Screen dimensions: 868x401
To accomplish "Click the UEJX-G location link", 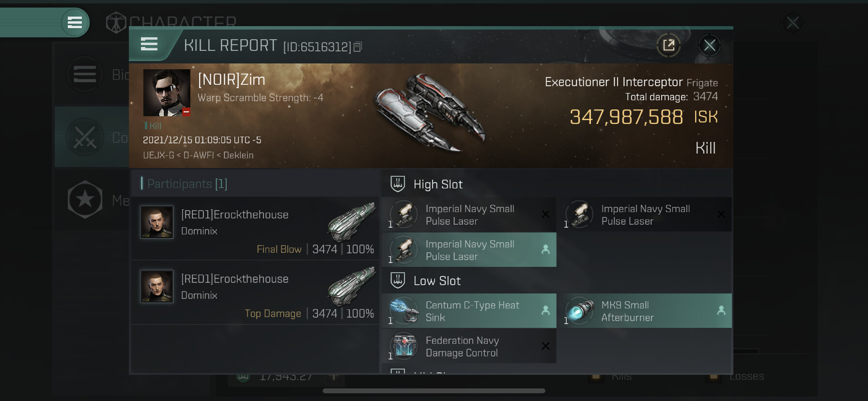I will (x=158, y=155).
